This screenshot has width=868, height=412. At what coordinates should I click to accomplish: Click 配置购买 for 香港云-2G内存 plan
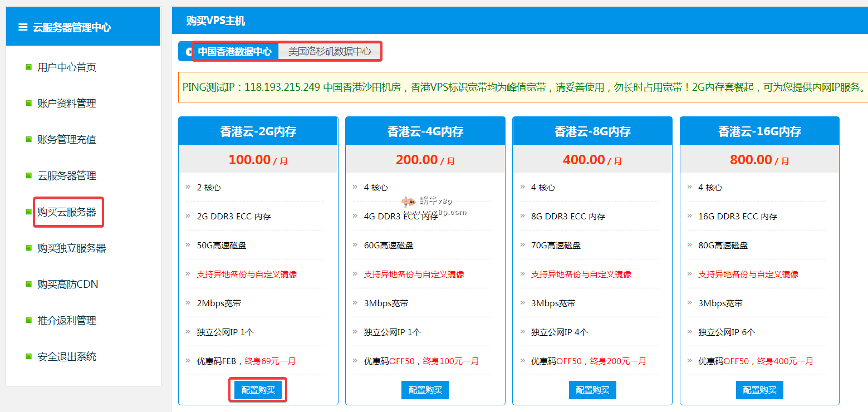(258, 390)
